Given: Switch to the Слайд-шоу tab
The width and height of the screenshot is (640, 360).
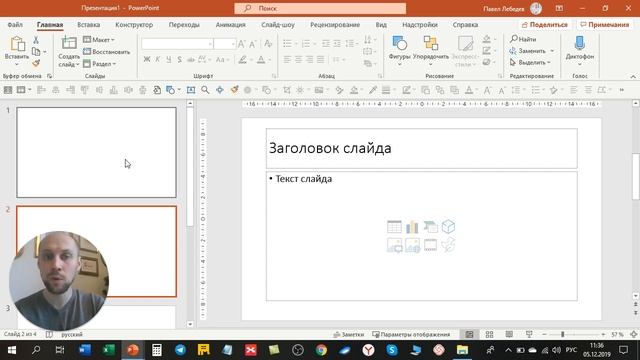Looking at the screenshot, I should tap(278, 24).
